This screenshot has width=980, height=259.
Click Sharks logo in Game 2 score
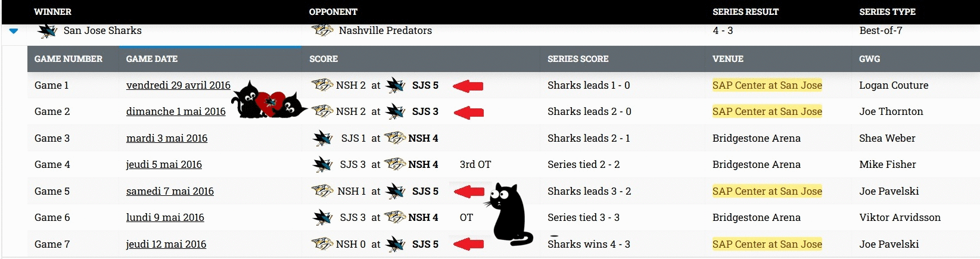coord(395,111)
